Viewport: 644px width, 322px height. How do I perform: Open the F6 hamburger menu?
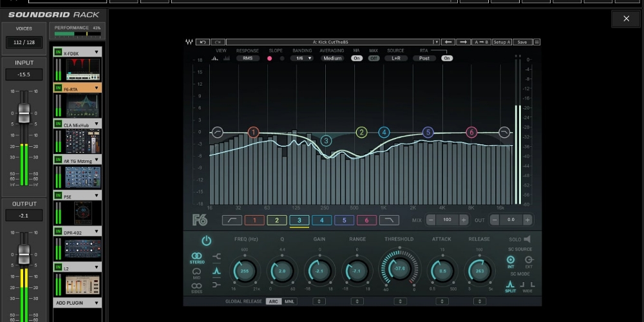coord(537,42)
